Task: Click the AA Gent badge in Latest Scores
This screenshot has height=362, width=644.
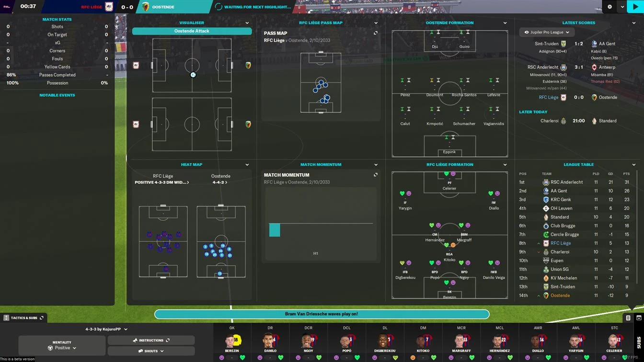Action: click(594, 44)
